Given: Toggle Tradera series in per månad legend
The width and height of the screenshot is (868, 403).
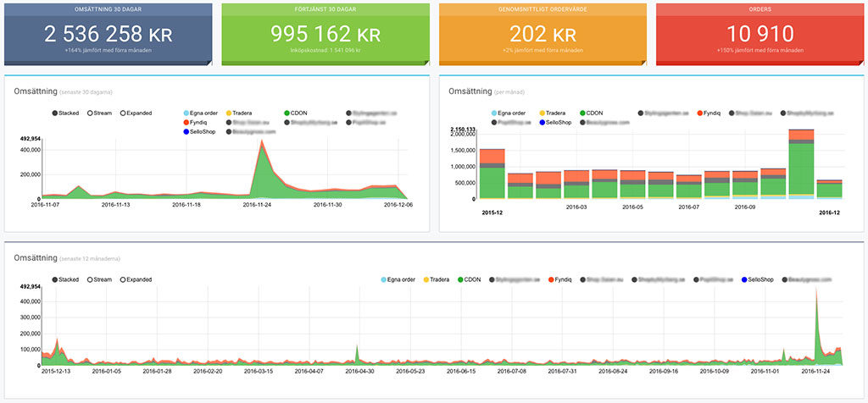Looking at the screenshot, I should 554,113.
